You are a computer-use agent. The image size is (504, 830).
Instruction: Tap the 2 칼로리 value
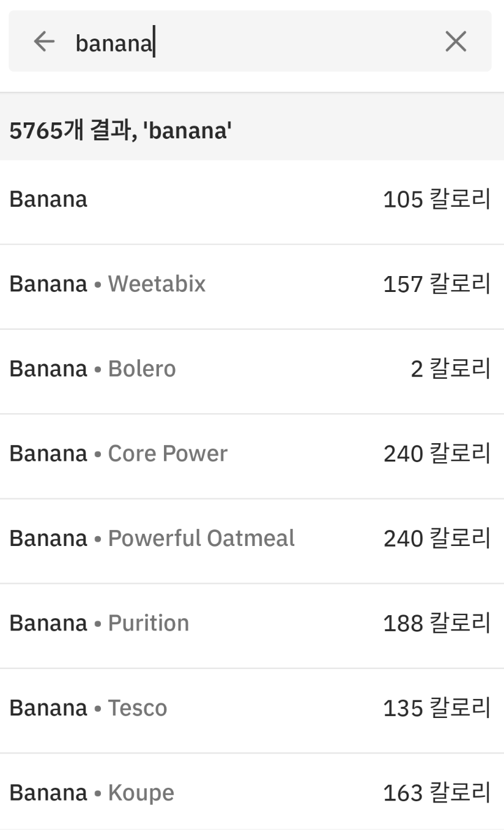coord(451,369)
